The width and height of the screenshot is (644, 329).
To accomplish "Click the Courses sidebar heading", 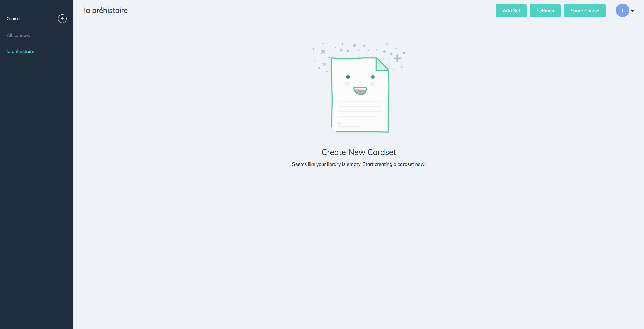I will (x=14, y=19).
